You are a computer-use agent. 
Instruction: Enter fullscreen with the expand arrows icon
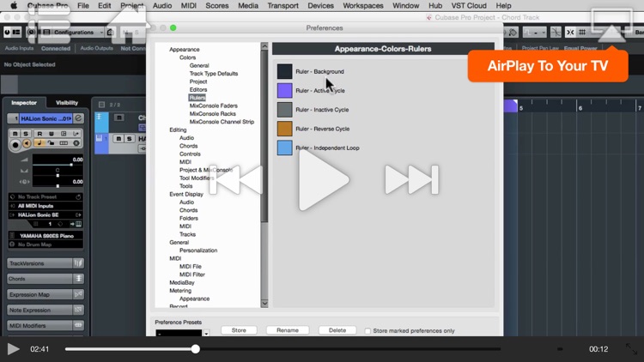pos(631,349)
